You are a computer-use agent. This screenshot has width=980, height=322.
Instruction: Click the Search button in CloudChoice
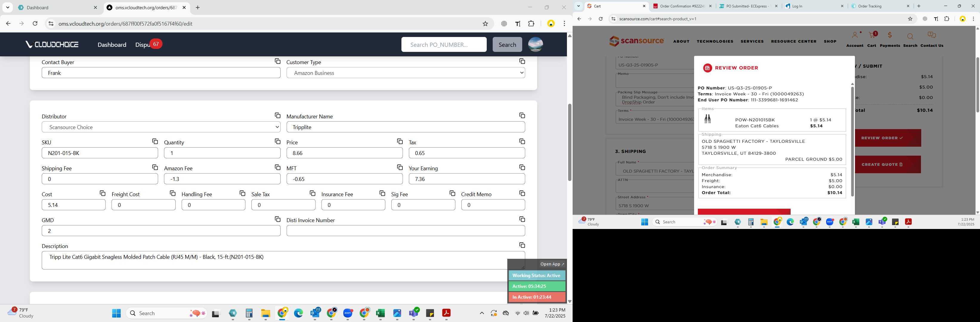point(507,44)
